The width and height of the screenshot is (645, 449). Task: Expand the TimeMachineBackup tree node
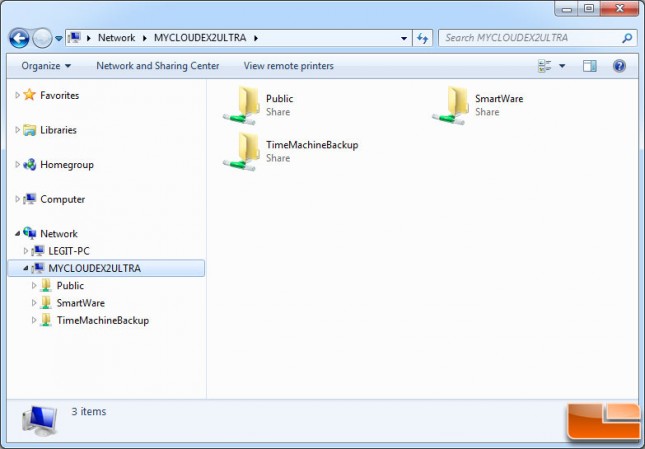click(34, 320)
